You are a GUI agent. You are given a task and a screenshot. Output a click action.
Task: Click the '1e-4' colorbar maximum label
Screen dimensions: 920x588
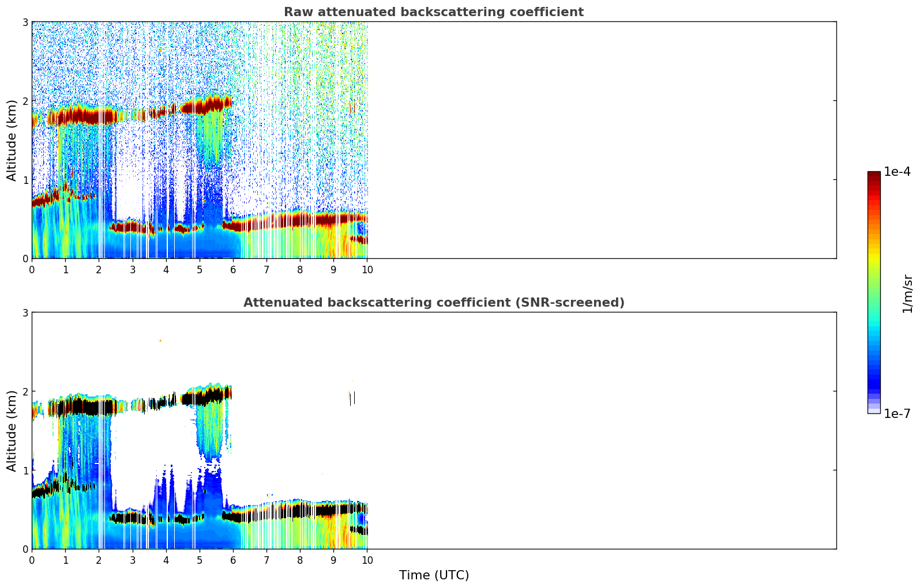(898, 172)
